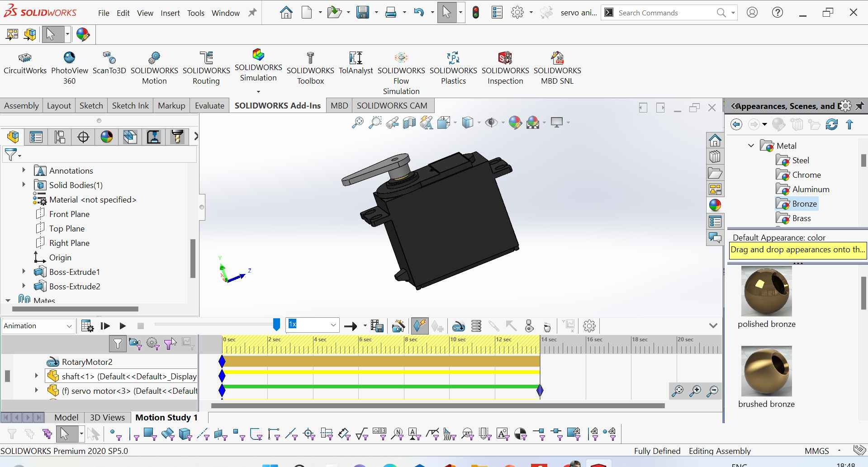
Task: Open the ConfigurationManager tab icon
Action: click(x=60, y=137)
